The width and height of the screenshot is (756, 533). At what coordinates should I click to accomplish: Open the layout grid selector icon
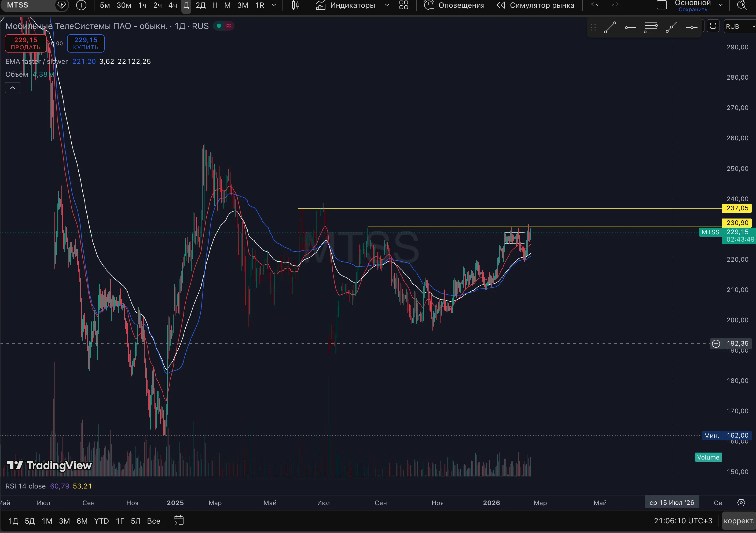pyautogui.click(x=404, y=5)
